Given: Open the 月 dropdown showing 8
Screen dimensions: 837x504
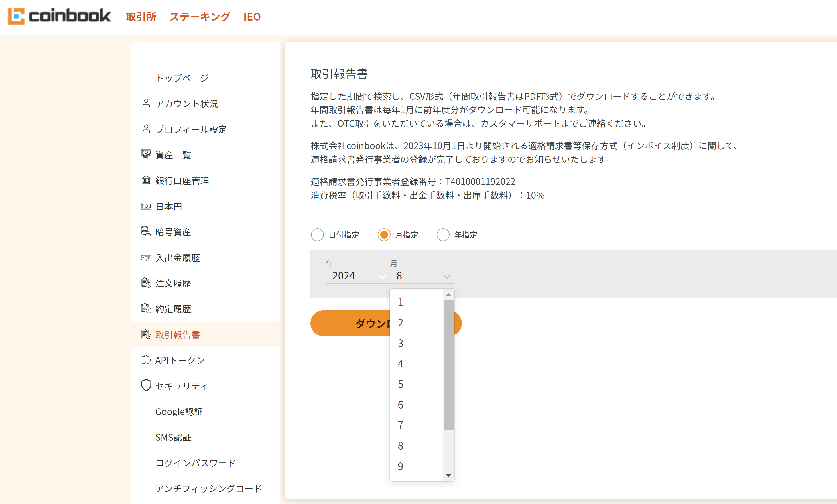Looking at the screenshot, I should pos(422,275).
